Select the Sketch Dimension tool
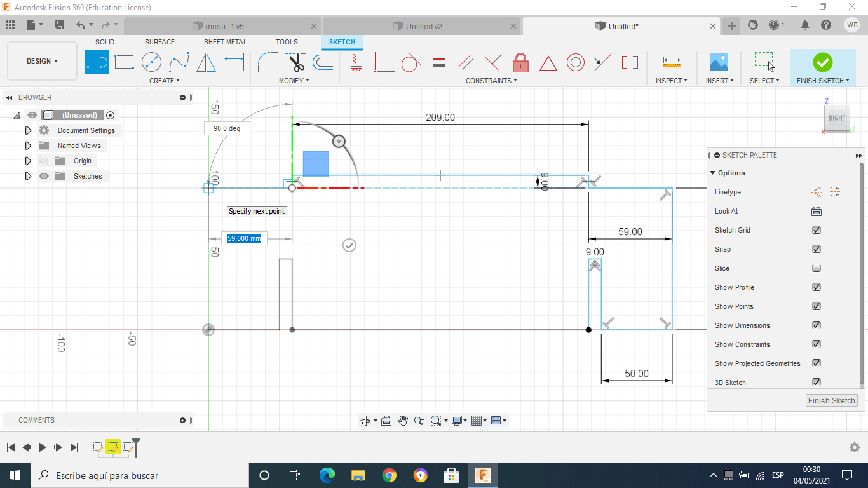The width and height of the screenshot is (868, 488). click(x=234, y=62)
